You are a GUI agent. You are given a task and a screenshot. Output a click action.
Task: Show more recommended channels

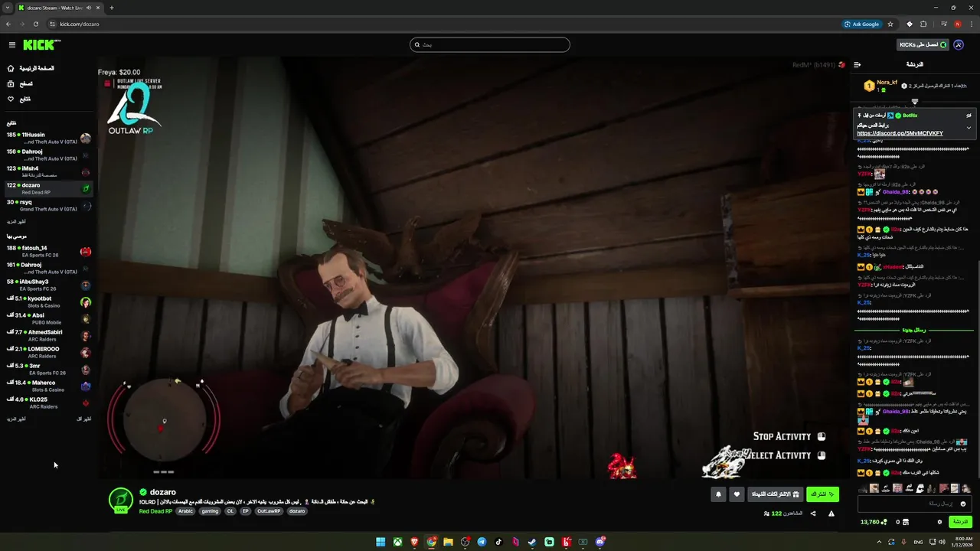[17, 419]
